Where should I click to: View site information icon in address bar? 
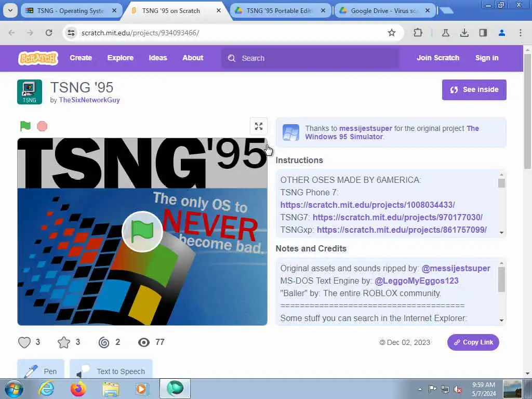tap(71, 33)
